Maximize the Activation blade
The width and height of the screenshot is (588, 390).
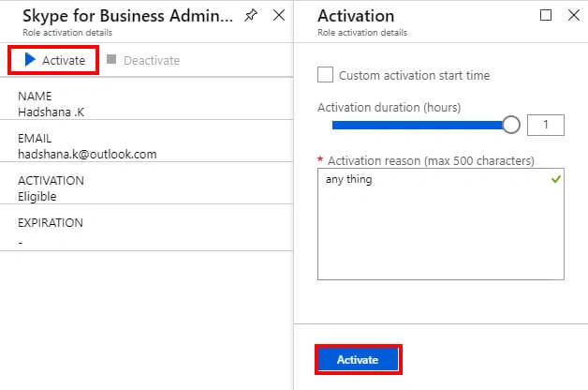546,15
